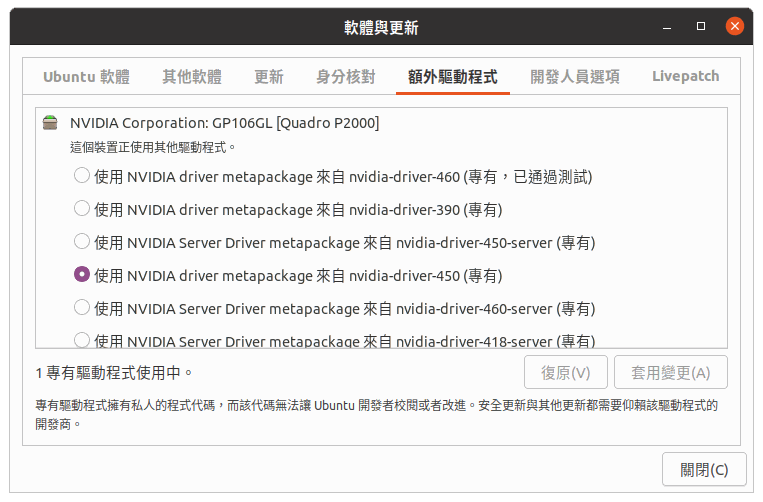Viewport: 763px width, 502px height.
Task: Select nvidia-driver-418-server radio option
Action: click(82, 340)
